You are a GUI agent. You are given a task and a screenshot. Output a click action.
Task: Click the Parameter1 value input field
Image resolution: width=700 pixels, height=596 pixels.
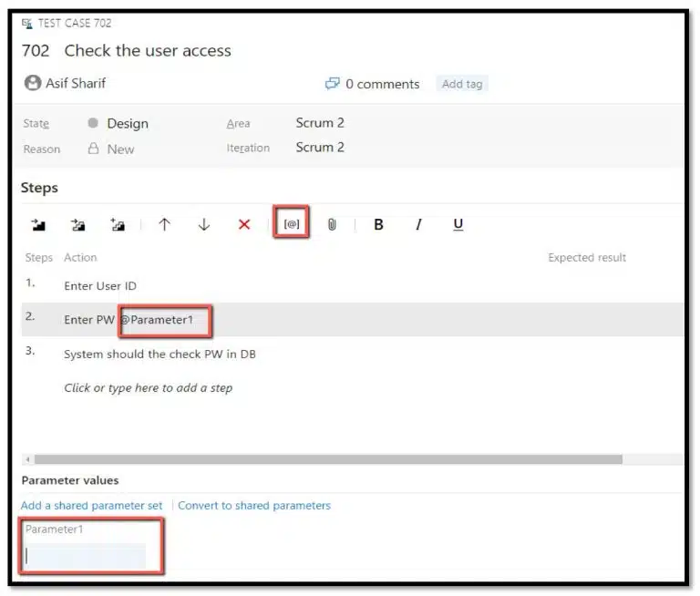85,555
